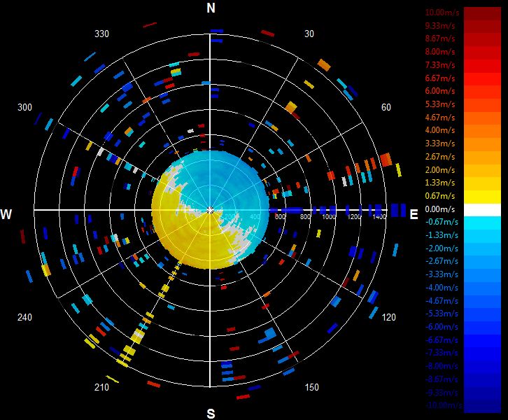Click the 400 range label on the east axis
Viewport: 508px width, 420px height.
(x=255, y=216)
